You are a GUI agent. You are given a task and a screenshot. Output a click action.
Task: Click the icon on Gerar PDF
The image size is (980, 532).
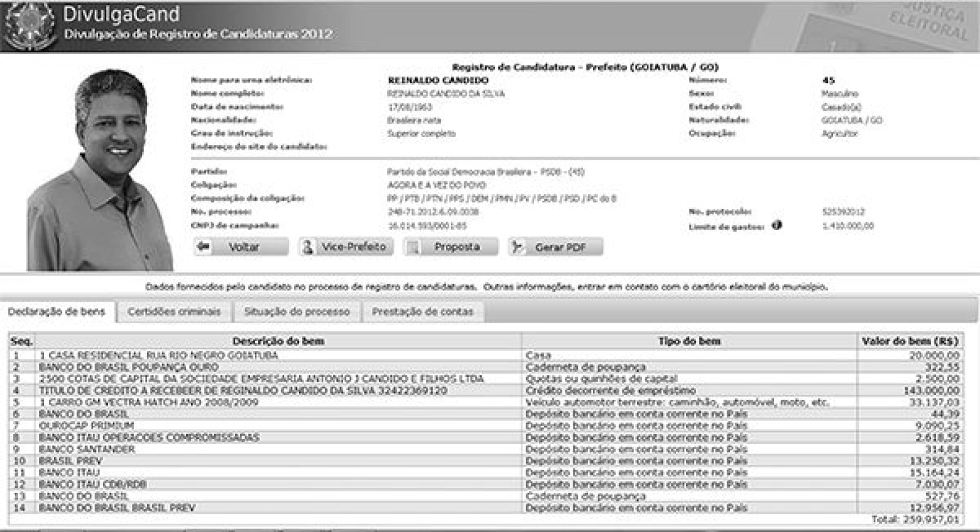coord(518,247)
